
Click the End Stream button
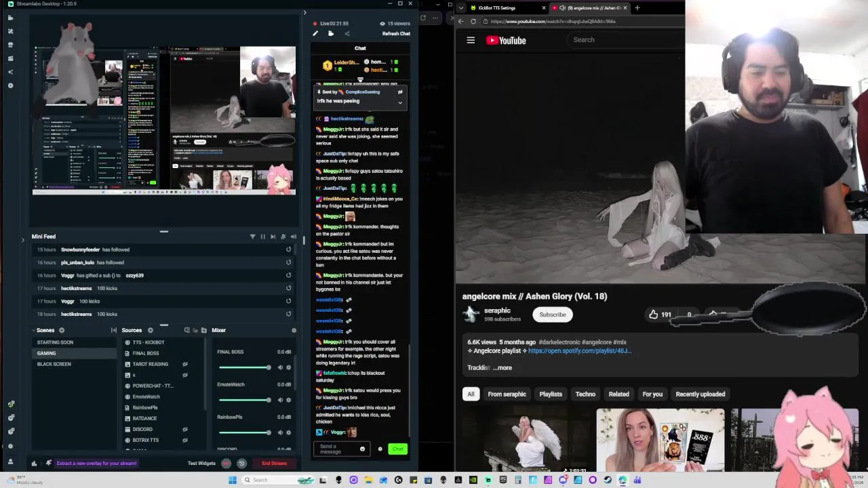pos(274,464)
